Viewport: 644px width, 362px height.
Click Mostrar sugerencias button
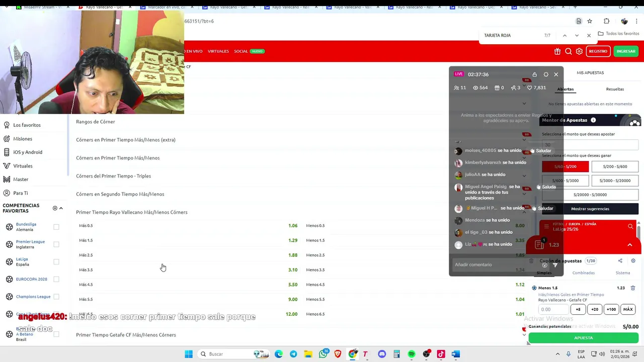(590, 209)
